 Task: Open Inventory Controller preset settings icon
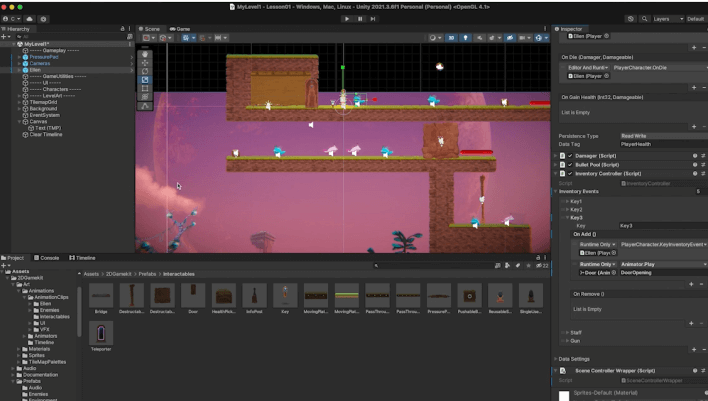coord(703,173)
